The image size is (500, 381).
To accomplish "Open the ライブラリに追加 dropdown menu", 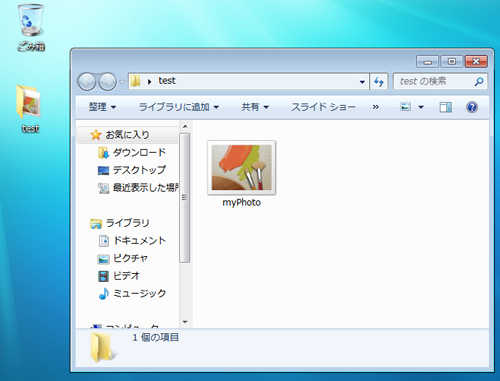I will (179, 107).
